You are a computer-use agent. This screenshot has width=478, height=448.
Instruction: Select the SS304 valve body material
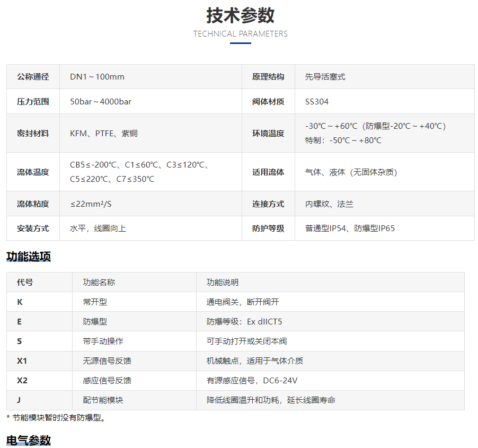pos(317,102)
